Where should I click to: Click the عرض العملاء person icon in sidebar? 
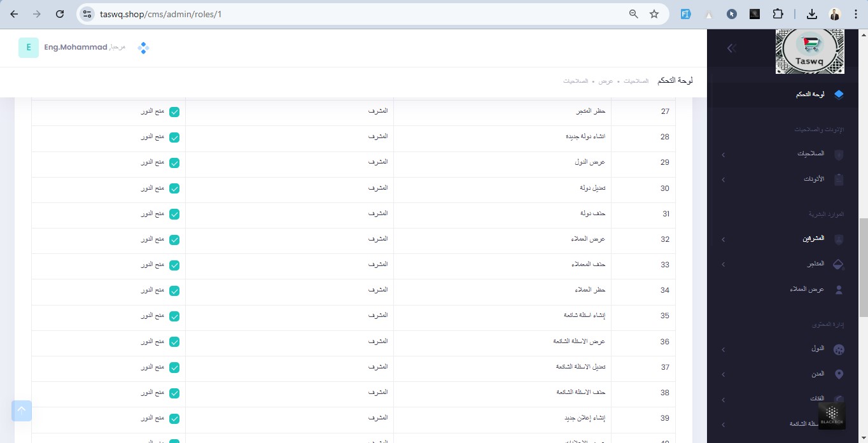[x=838, y=290]
